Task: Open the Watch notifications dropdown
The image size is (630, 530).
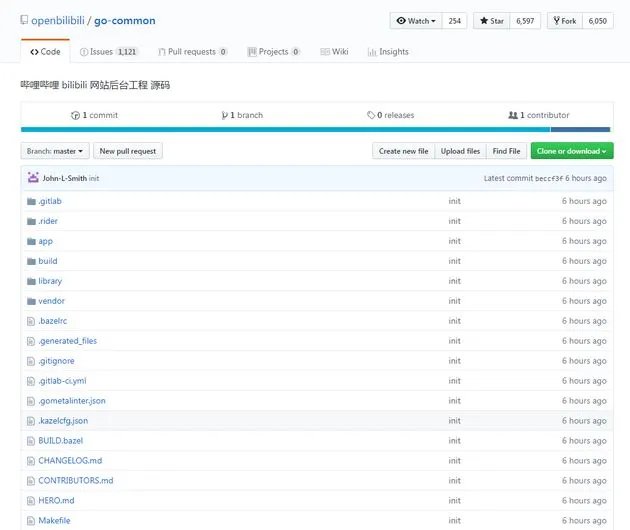Action: [x=416, y=21]
